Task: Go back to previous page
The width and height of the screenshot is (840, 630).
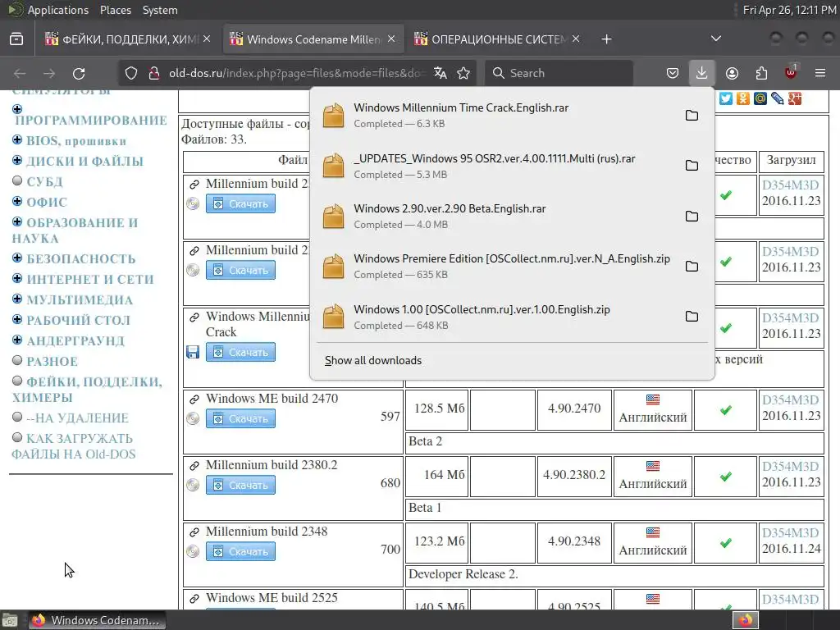Action: (20, 73)
